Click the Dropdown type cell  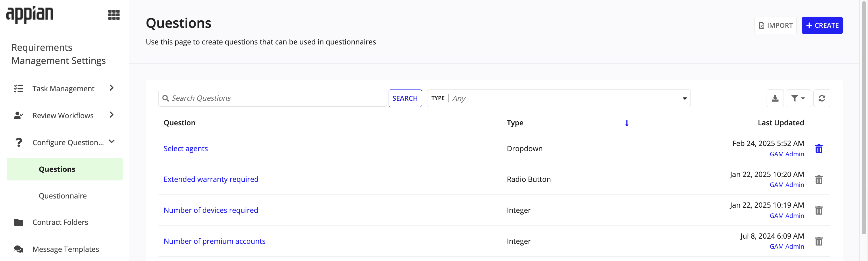[525, 149]
